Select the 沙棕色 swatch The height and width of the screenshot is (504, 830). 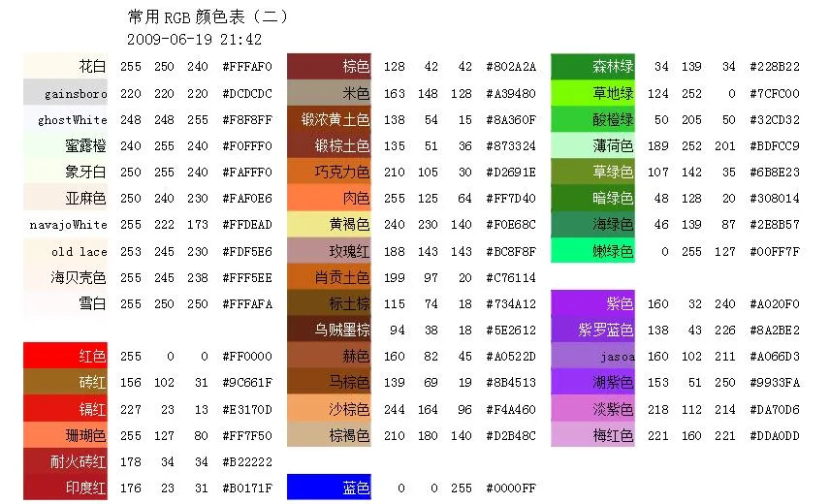pyautogui.click(x=329, y=408)
